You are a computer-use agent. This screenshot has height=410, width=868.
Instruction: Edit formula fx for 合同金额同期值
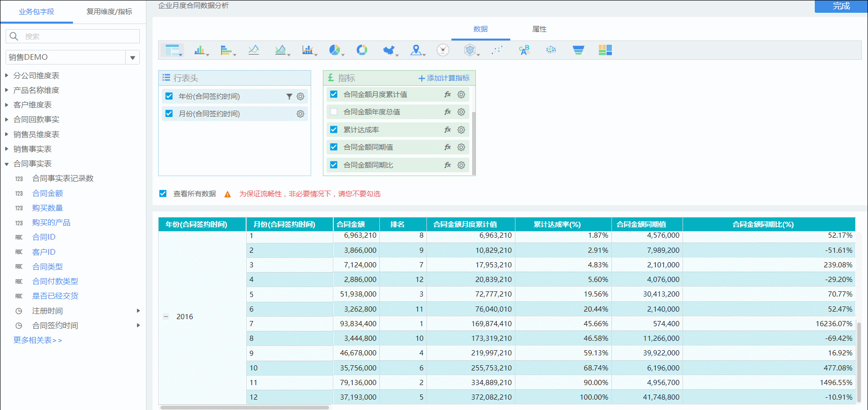(448, 147)
